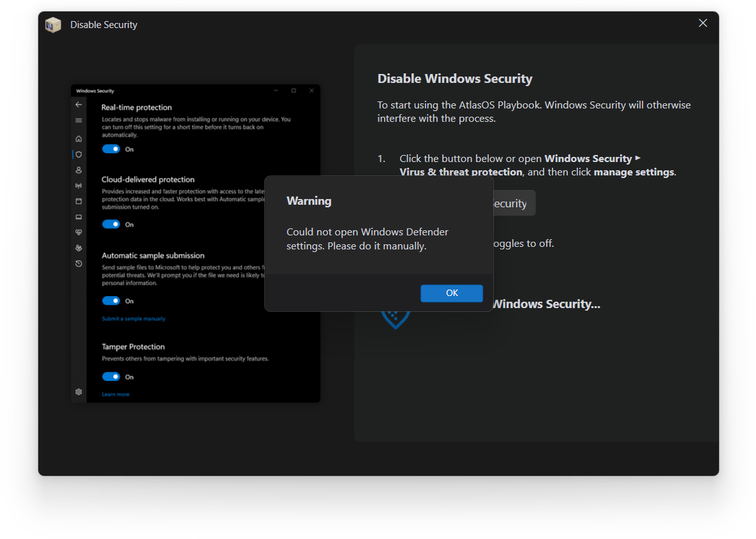Select the Account protection sidebar icon
Screen dimensions: 756x539
pyautogui.click(x=78, y=170)
